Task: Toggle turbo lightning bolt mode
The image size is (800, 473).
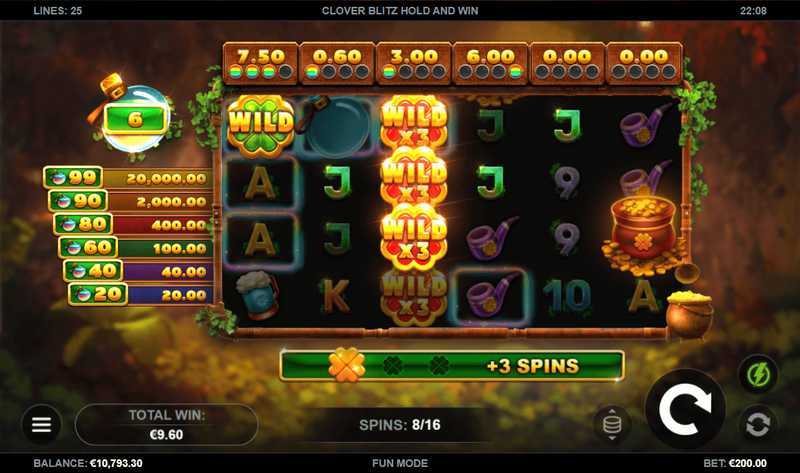Action: (x=758, y=376)
